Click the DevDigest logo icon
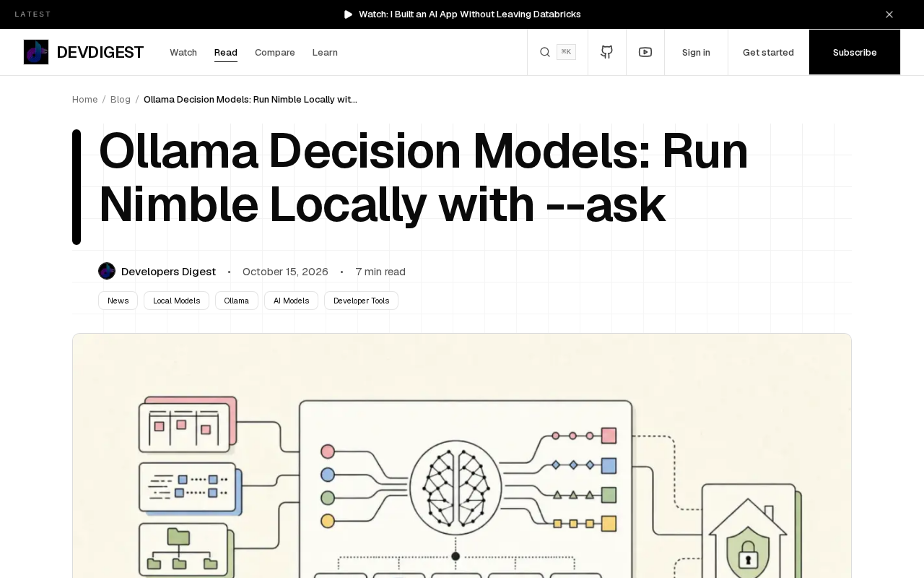The image size is (924, 578). 36,52
